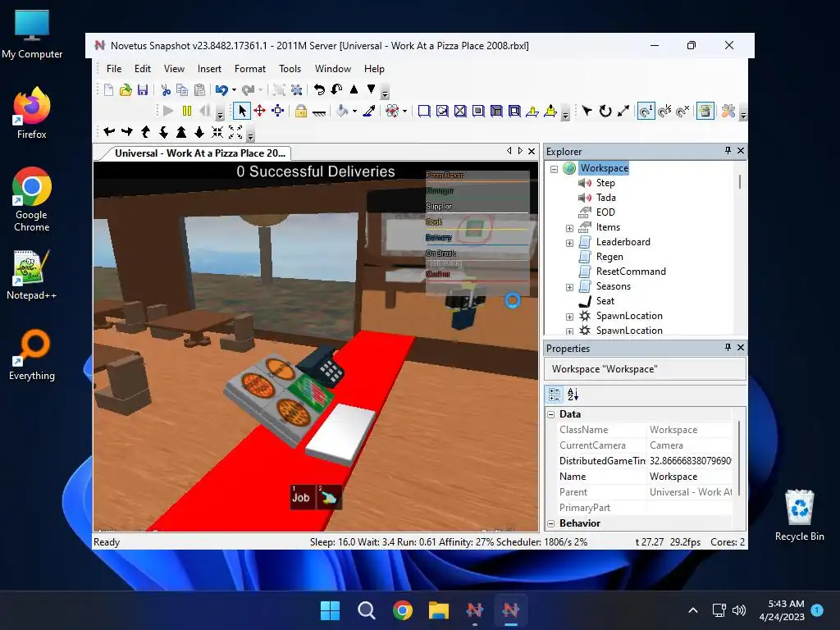This screenshot has width=840, height=630.
Task: Click the circular rotate drag tool
Action: [x=605, y=111]
